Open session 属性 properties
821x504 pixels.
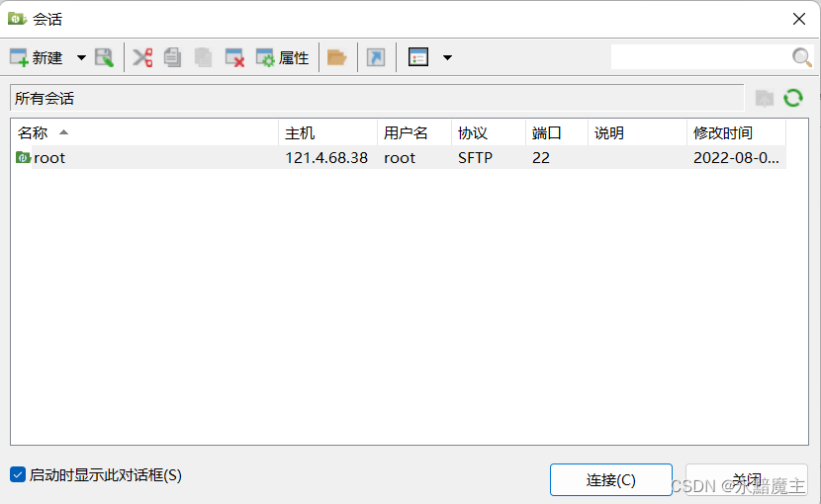pyautogui.click(x=282, y=57)
